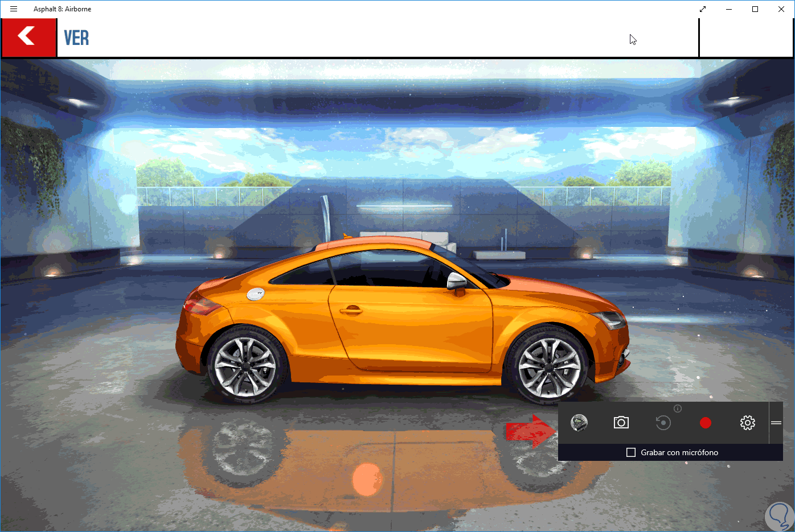Viewport: 795px width, 532px height.
Task: Click the "Asphalt 8: Airborne" window title
Action: point(62,9)
